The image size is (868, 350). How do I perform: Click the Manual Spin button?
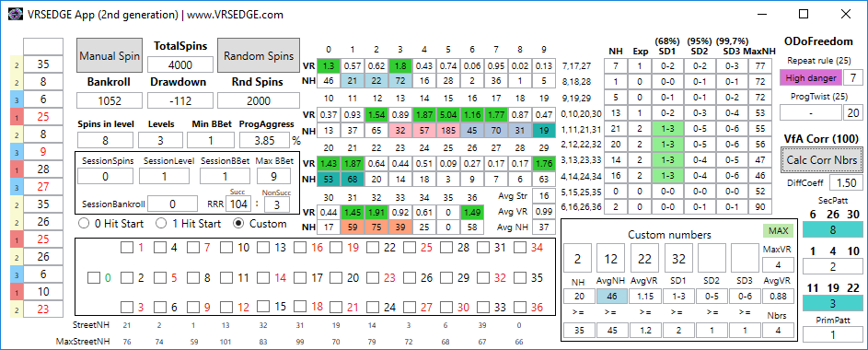109,55
